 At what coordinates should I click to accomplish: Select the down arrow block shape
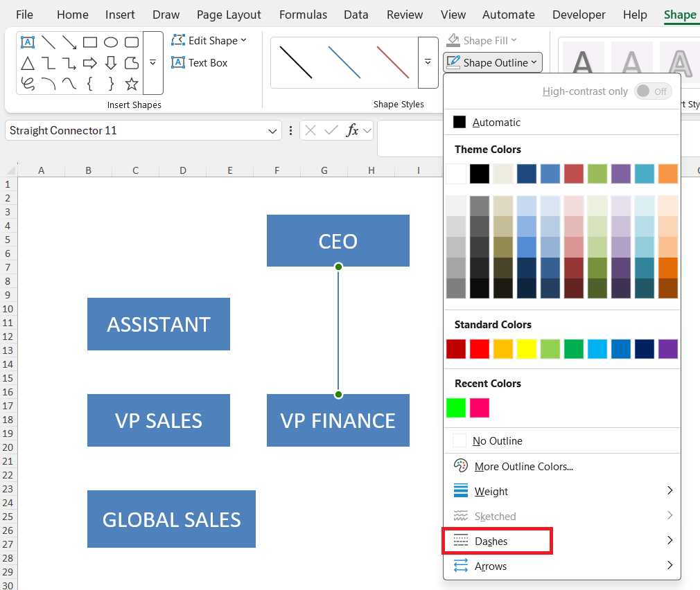[111, 63]
